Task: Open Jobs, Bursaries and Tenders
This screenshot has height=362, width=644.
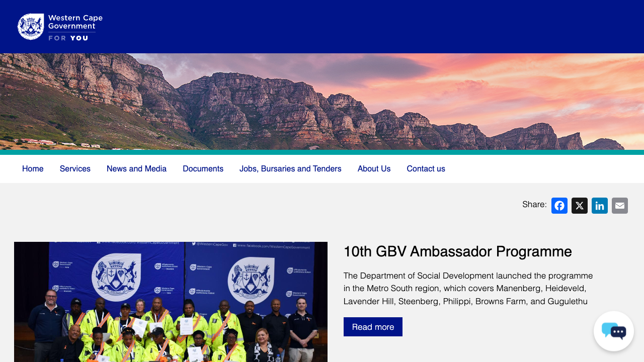Action: pyautogui.click(x=290, y=169)
